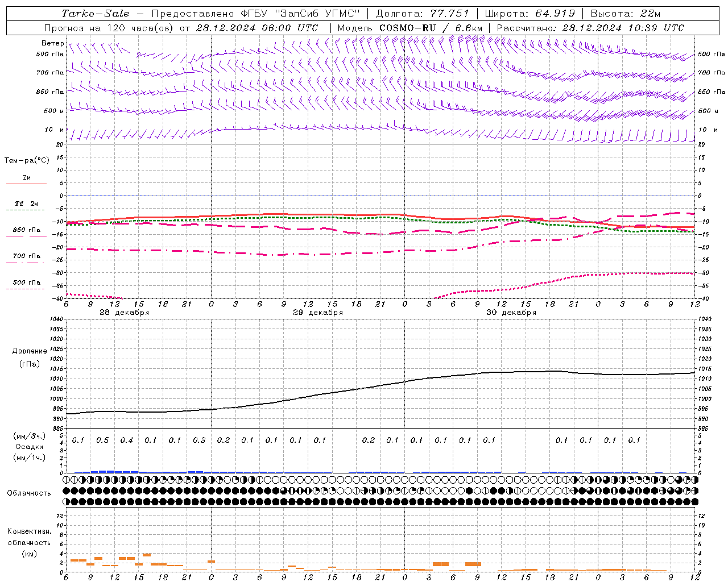Click the 0.5 precipitation amount value

102,440
